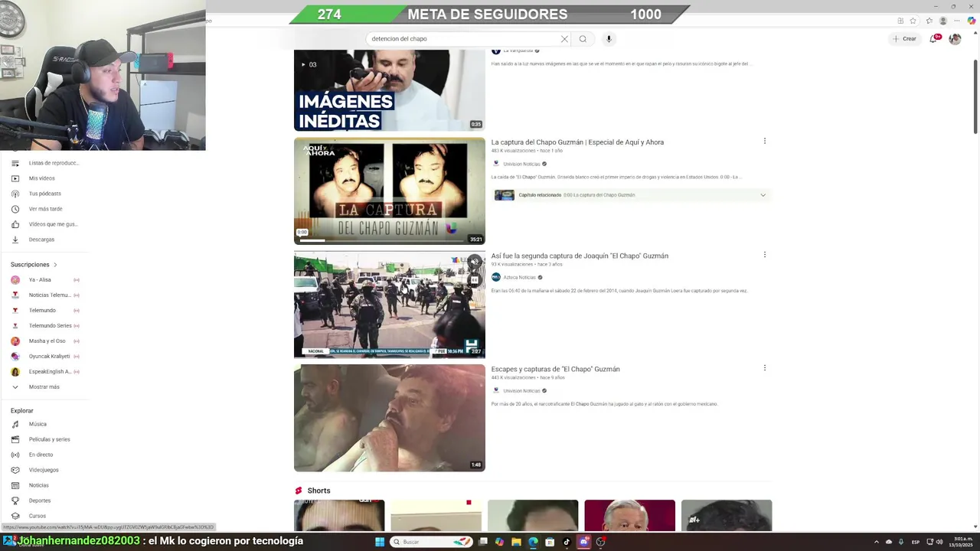Viewport: 980px width, 551px height.
Task: Click the Noticias icon in Explorar
Action: point(15,485)
